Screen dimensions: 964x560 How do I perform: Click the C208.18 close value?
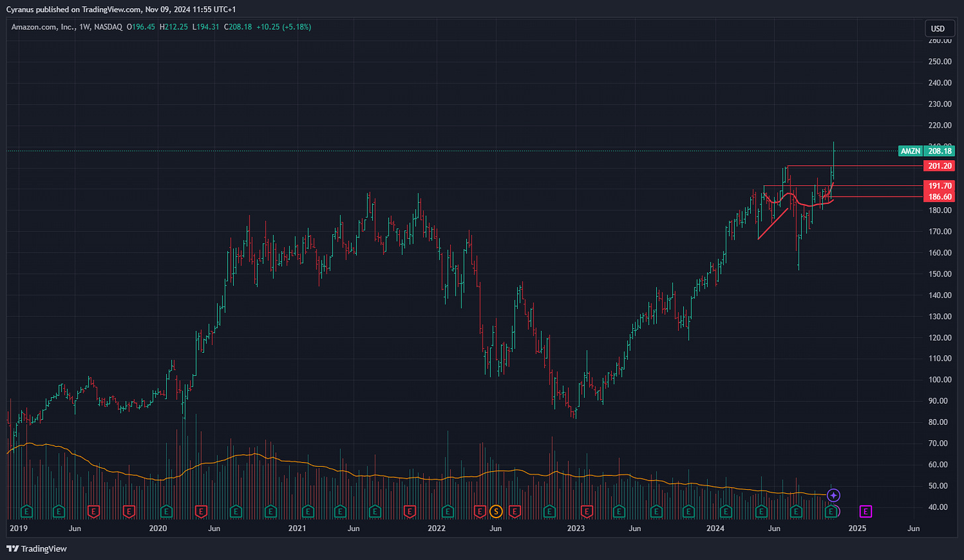(238, 27)
